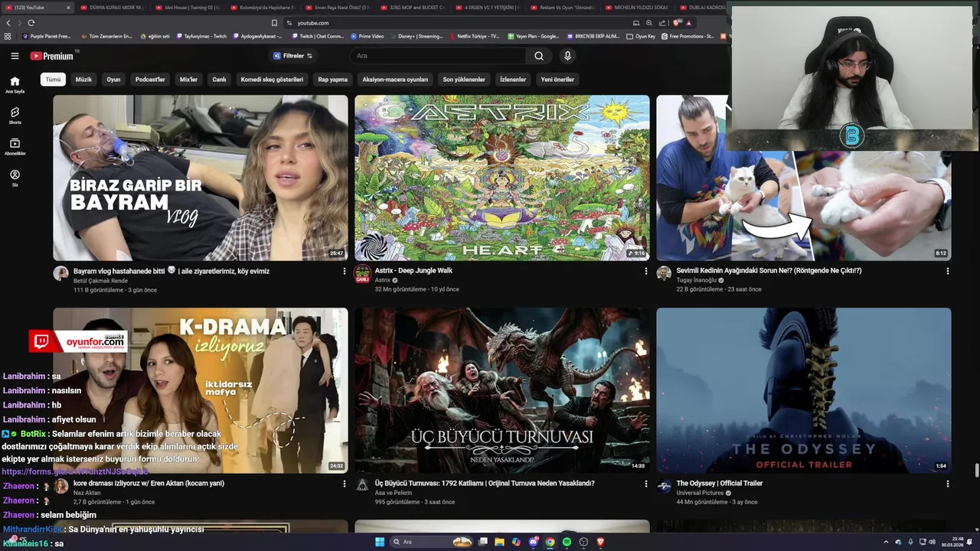Select the Yeni öneriler chip
980x551 pixels.
click(x=557, y=80)
